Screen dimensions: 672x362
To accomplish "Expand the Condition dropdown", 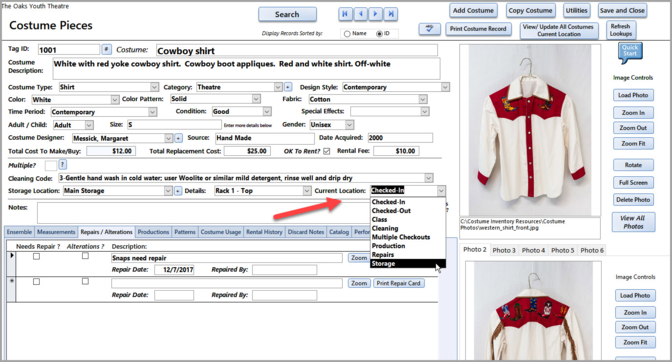I will (x=267, y=111).
